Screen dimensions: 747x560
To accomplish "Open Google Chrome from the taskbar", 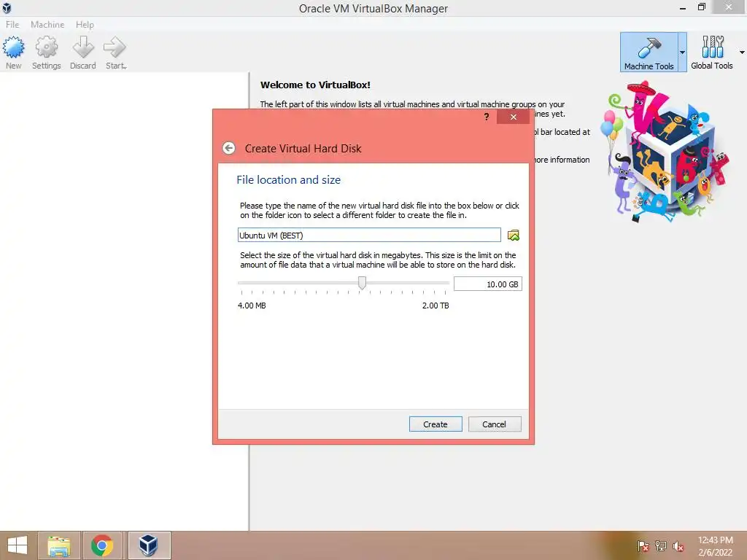I will pyautogui.click(x=102, y=545).
